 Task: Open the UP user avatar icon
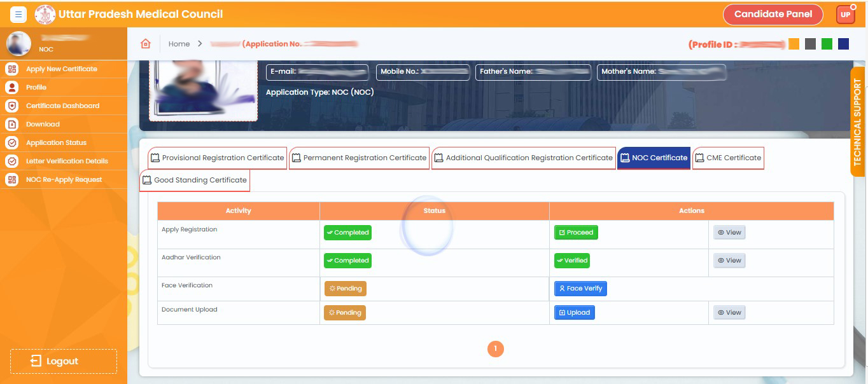[845, 15]
